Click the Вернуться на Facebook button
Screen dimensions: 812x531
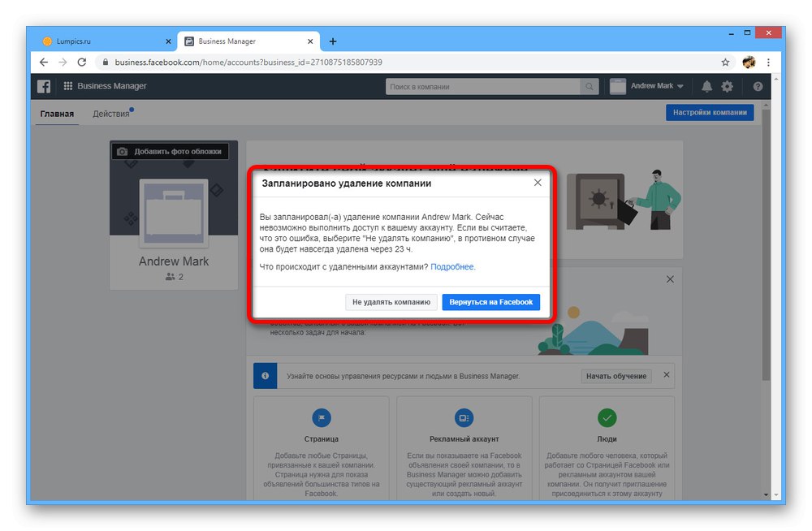coord(491,302)
